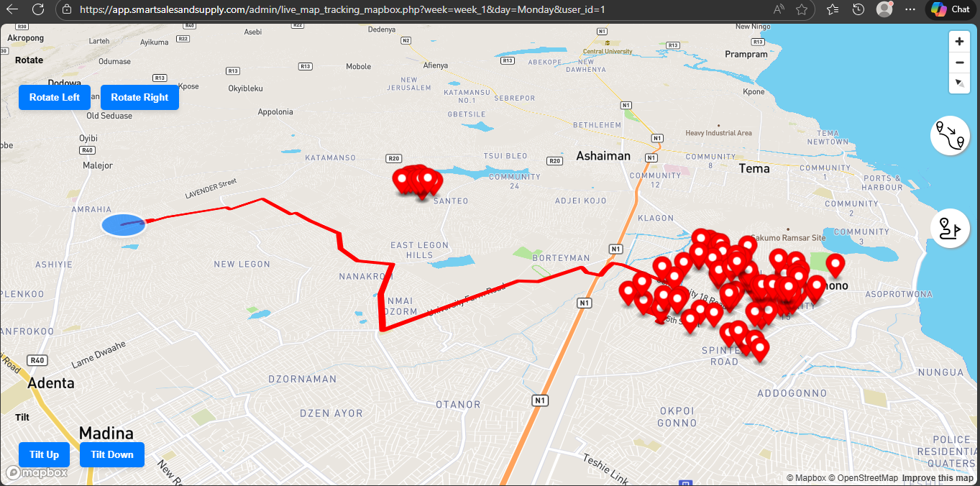Click the Rotate Right button

pyautogui.click(x=139, y=97)
